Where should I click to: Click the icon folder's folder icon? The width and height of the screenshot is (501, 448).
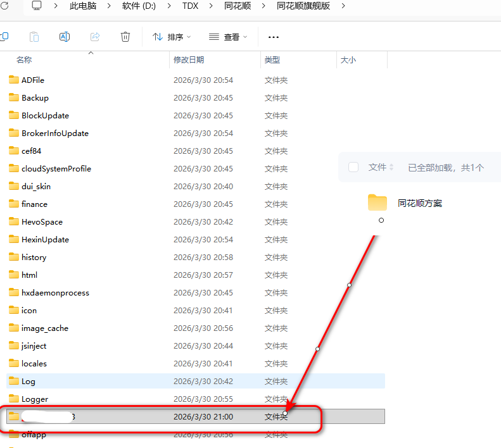click(x=14, y=310)
